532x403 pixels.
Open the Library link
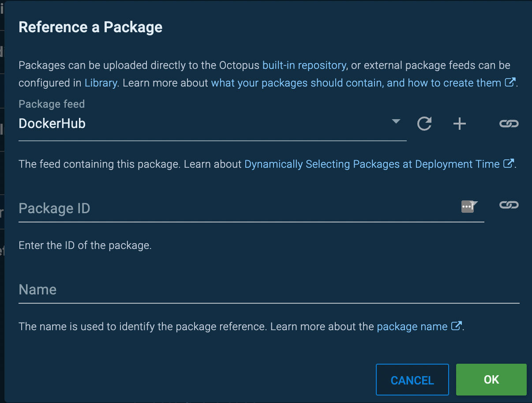tap(101, 83)
